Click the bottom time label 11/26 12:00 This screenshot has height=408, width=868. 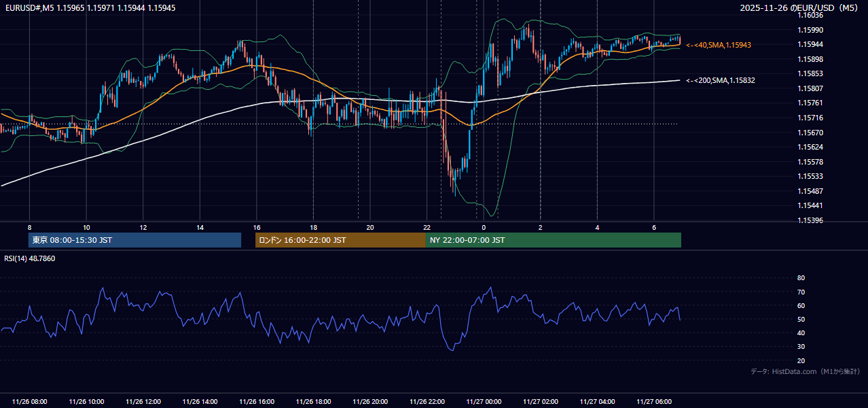[x=143, y=402]
